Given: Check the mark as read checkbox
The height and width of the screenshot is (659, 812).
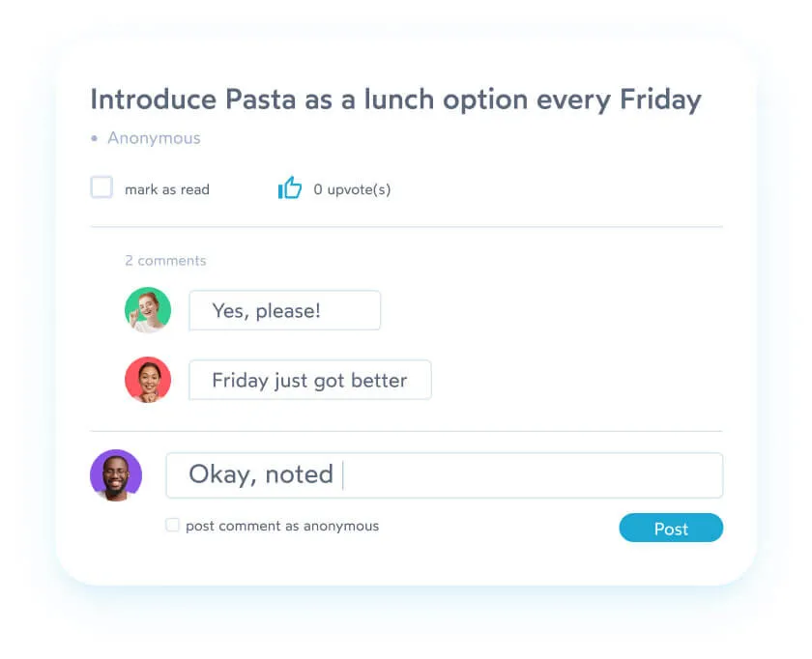Looking at the screenshot, I should (x=101, y=186).
